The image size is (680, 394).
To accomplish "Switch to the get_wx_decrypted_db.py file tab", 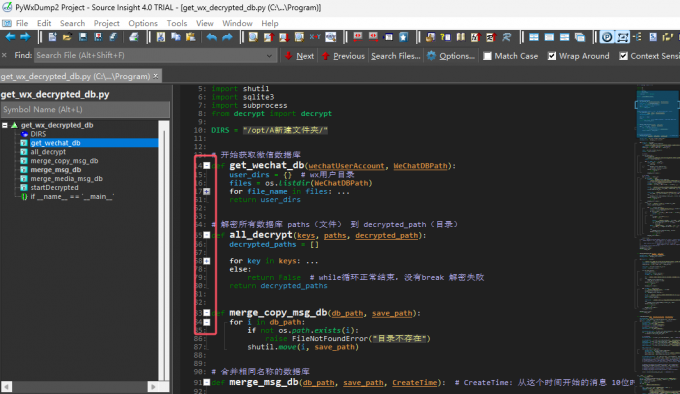I will pyautogui.click(x=75, y=76).
